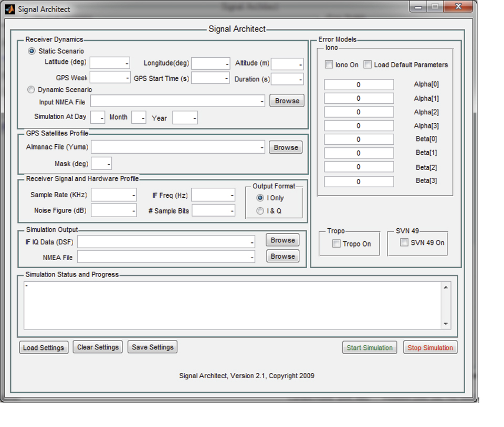This screenshot has width=504, height=427.
Task: Choose I & Q output format
Action: pyautogui.click(x=260, y=211)
